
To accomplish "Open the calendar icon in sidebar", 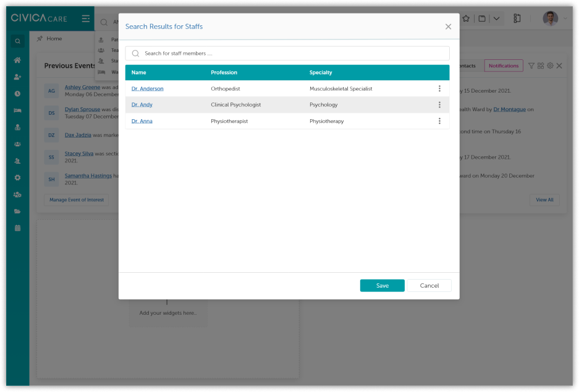I will point(17,228).
